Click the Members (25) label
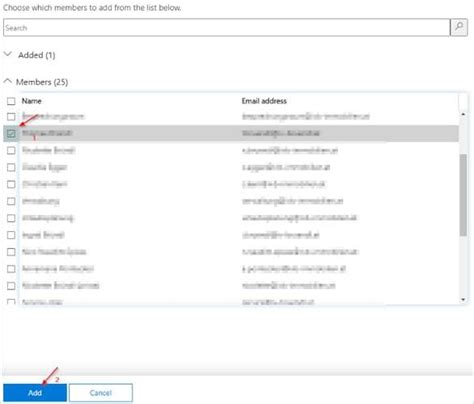 pos(42,82)
